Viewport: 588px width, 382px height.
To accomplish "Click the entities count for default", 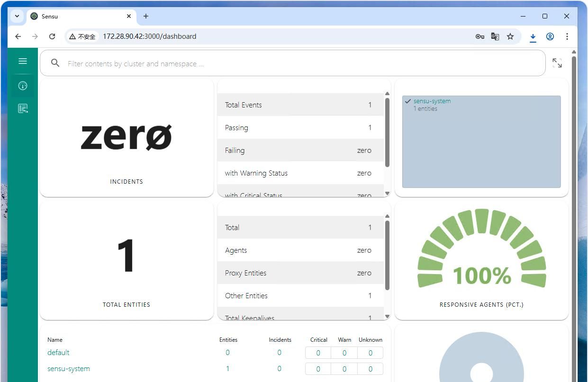I will click(227, 352).
